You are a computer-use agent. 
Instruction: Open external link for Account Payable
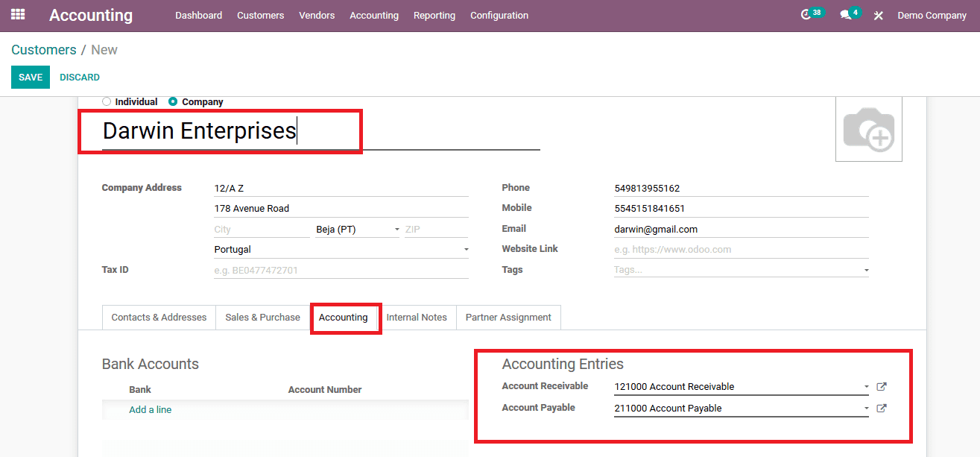coord(882,409)
